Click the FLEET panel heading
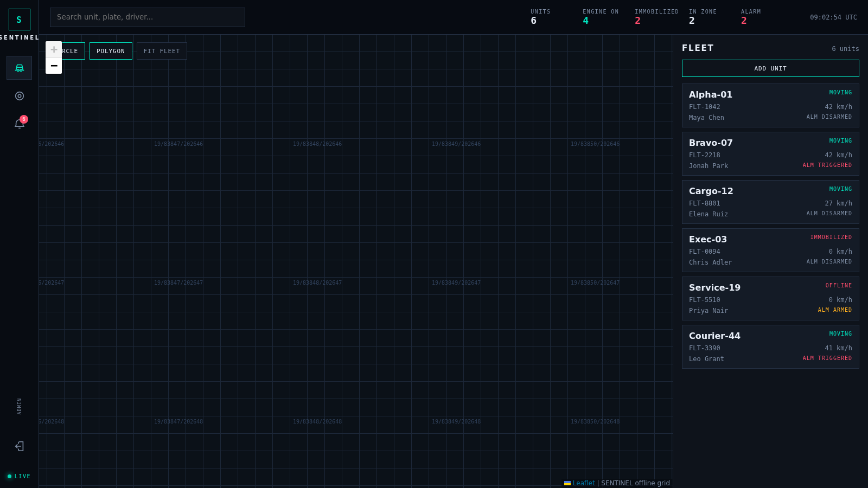 698,48
